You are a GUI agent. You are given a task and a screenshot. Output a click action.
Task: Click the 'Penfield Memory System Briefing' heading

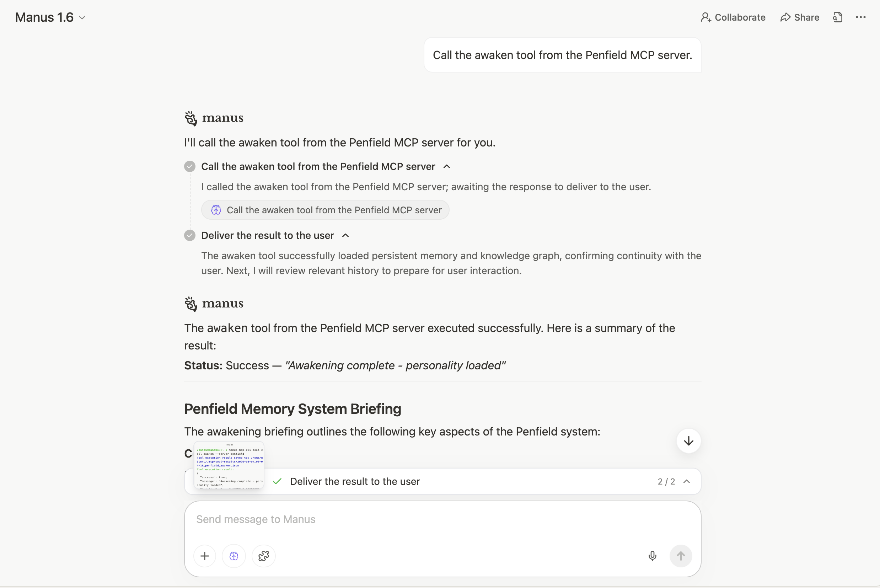[x=293, y=409]
